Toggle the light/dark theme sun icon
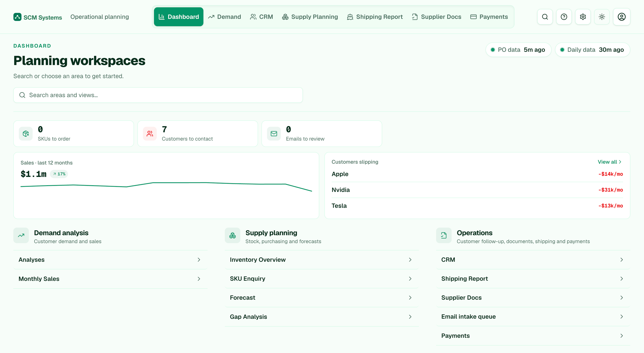This screenshot has height=353, width=644. coord(602,17)
